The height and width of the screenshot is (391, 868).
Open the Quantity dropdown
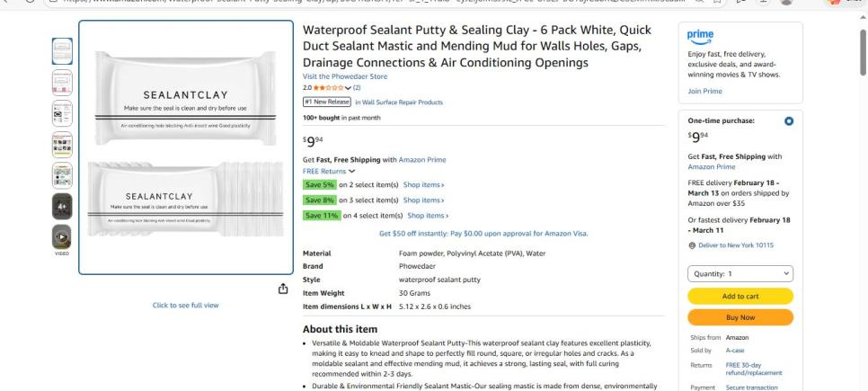coord(740,273)
